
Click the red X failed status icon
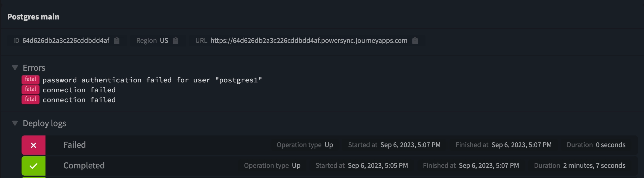[34, 145]
